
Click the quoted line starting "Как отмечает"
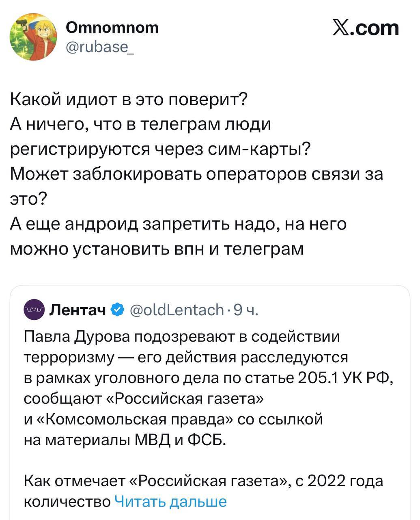(x=203, y=481)
